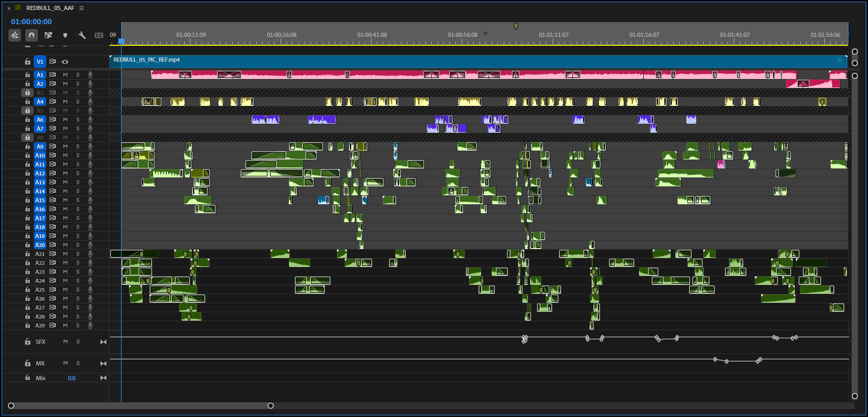Grab right handle of horizontal zoom bar
The image size is (868, 417).
tap(271, 405)
